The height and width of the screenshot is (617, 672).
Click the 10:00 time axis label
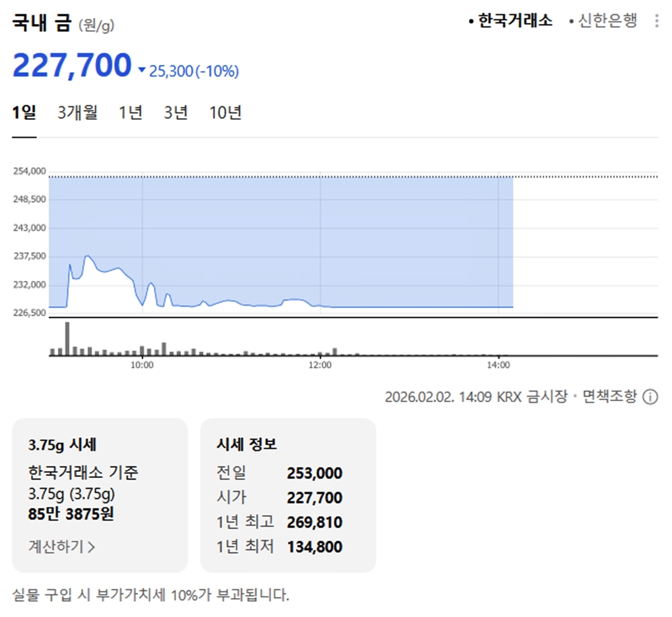(x=142, y=365)
